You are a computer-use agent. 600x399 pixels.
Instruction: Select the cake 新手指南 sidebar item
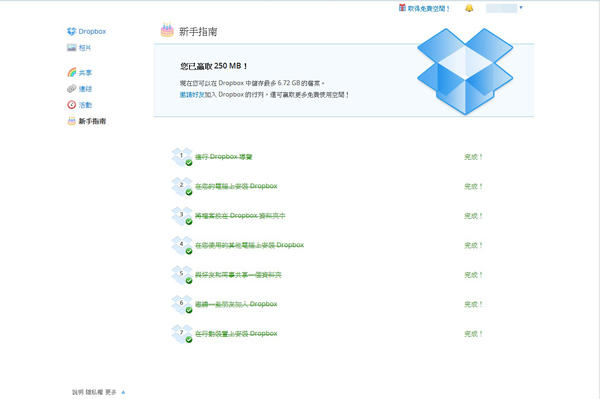coord(86,121)
